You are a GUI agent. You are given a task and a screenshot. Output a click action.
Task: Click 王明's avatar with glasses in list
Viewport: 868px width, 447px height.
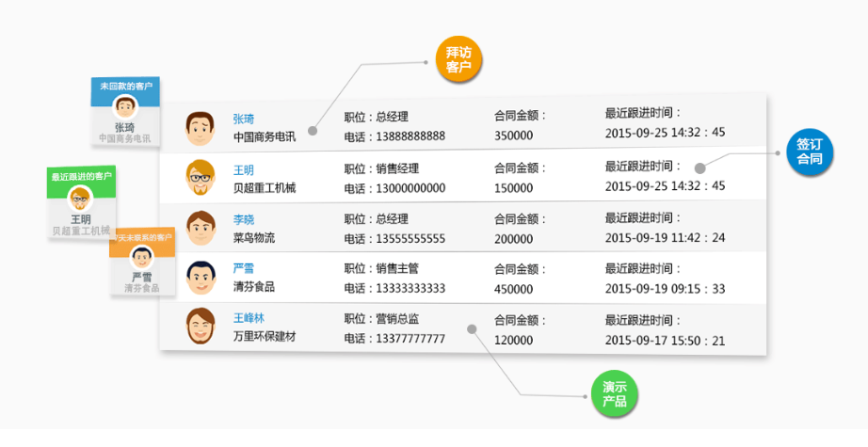coord(200,178)
